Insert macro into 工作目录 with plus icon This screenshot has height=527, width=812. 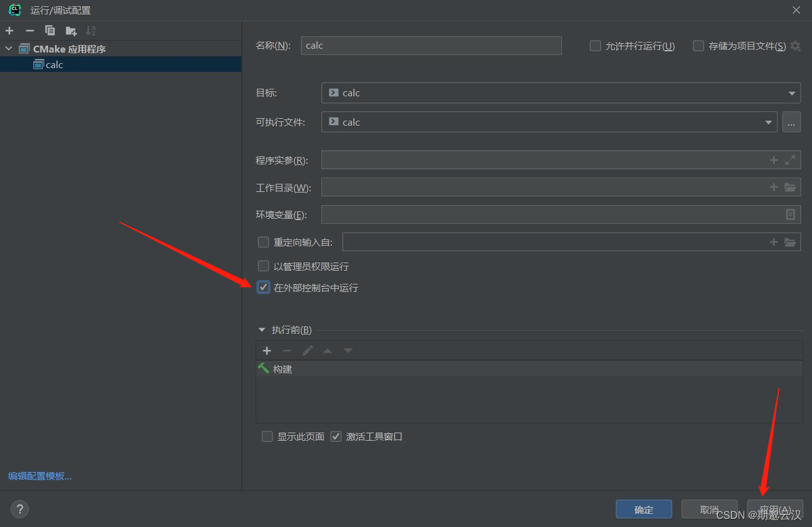pyautogui.click(x=774, y=188)
